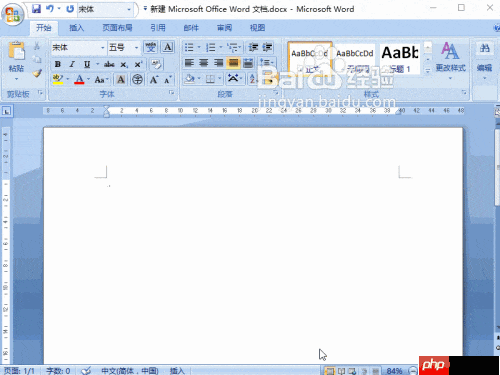The width and height of the screenshot is (500, 375).
Task: Click the Phonetic Guide icon
Action: click(x=151, y=47)
